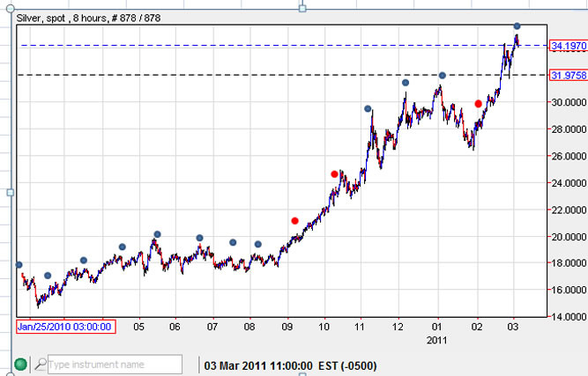Click the top-center chart resize handle
Viewport: 588px width, 376px height.
coord(303,8)
